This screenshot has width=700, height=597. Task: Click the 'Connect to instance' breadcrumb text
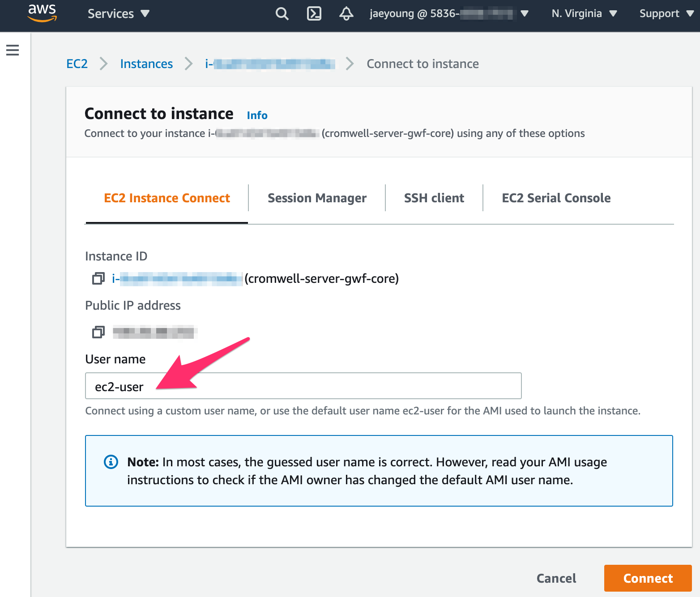pos(423,64)
